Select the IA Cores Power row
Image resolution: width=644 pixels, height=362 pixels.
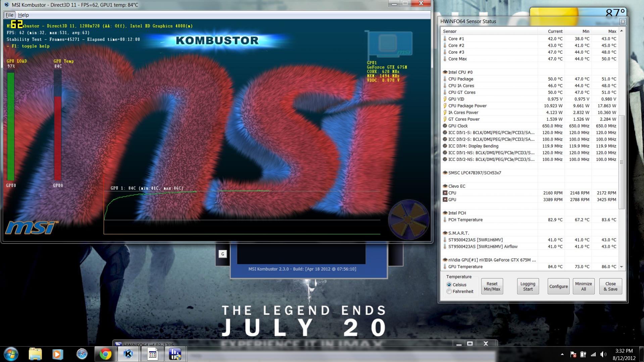tap(530, 112)
